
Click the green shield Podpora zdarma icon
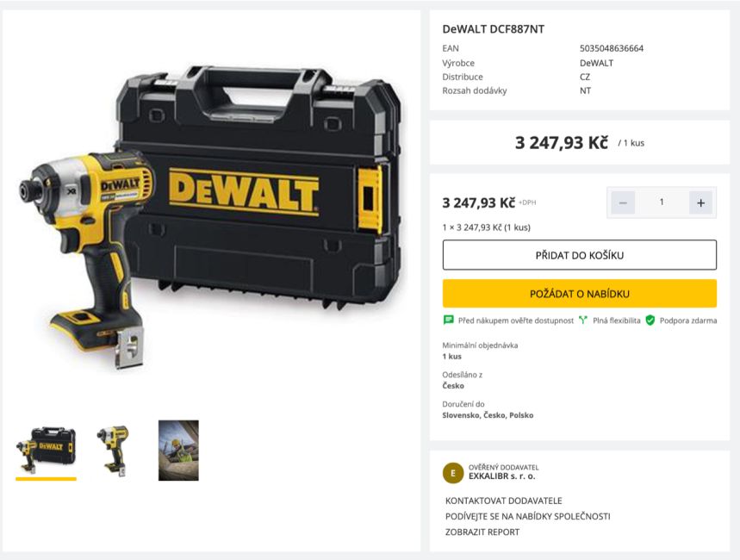(x=650, y=320)
